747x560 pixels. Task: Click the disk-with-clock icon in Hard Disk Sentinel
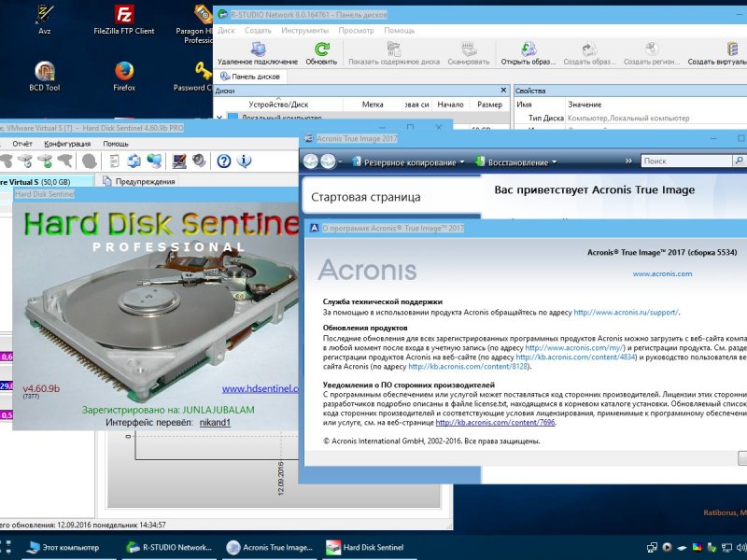pyautogui.click(x=25, y=161)
